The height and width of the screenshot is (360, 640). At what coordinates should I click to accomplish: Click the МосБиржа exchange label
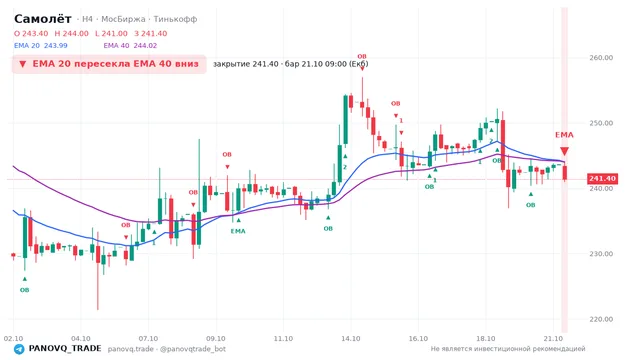tap(123, 19)
